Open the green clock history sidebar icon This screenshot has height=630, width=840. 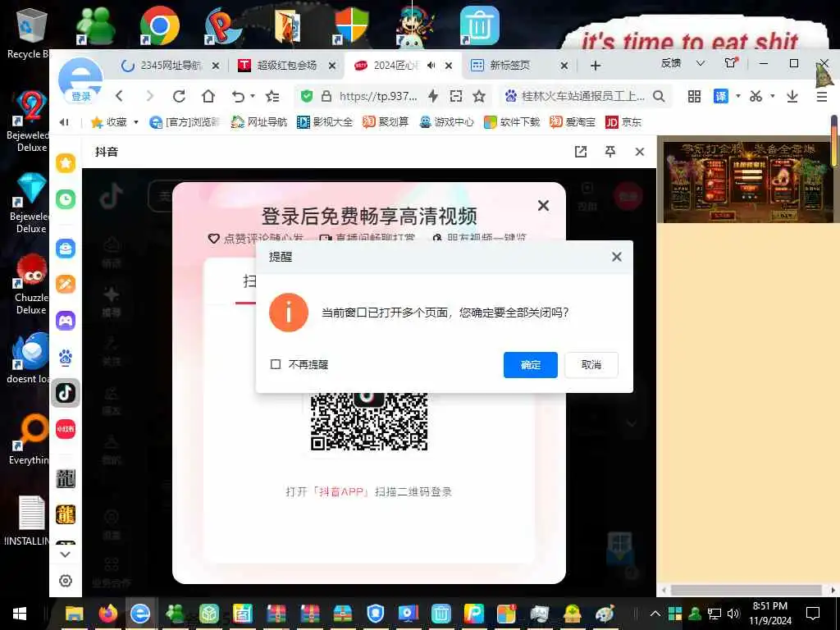66,199
